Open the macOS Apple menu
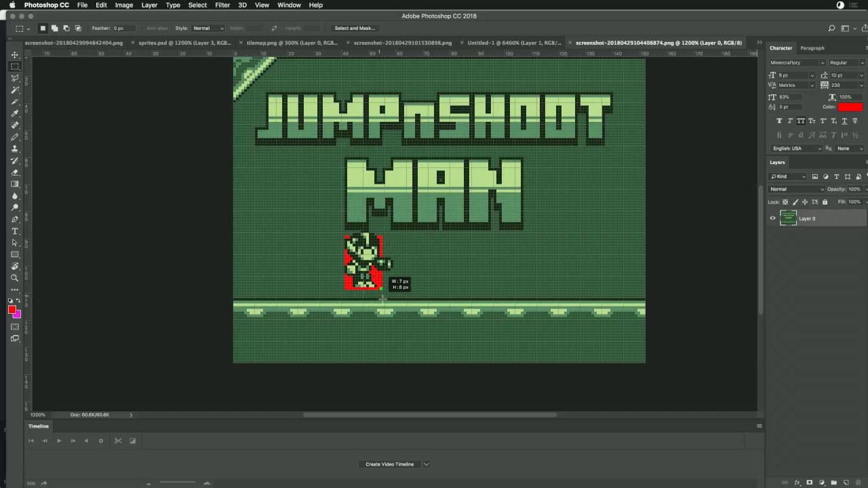The width and height of the screenshot is (868, 488). 12,5
